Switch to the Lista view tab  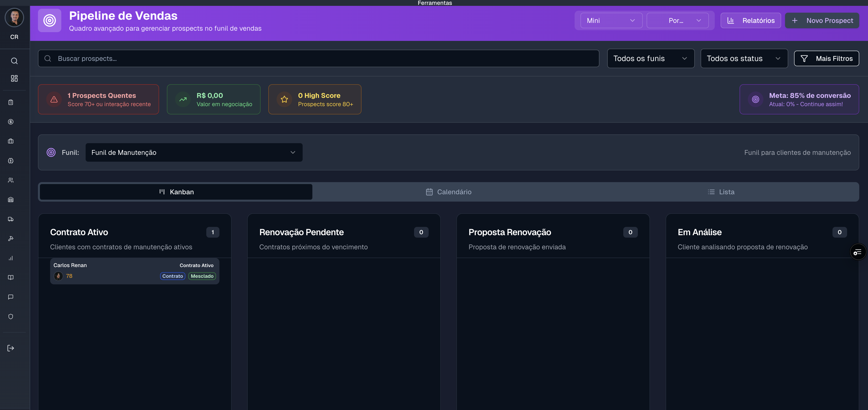coord(721,192)
